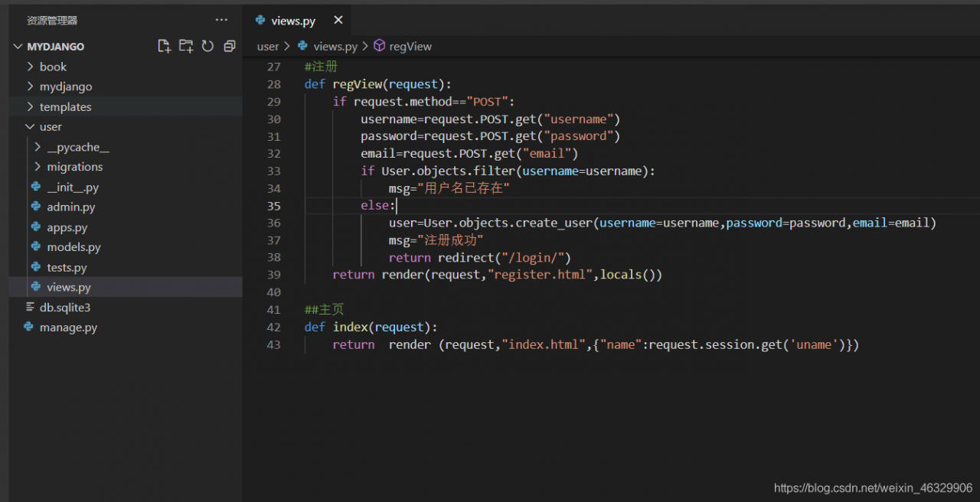980x502 pixels.
Task: Open the db.sqlite3 file
Action: coord(64,308)
